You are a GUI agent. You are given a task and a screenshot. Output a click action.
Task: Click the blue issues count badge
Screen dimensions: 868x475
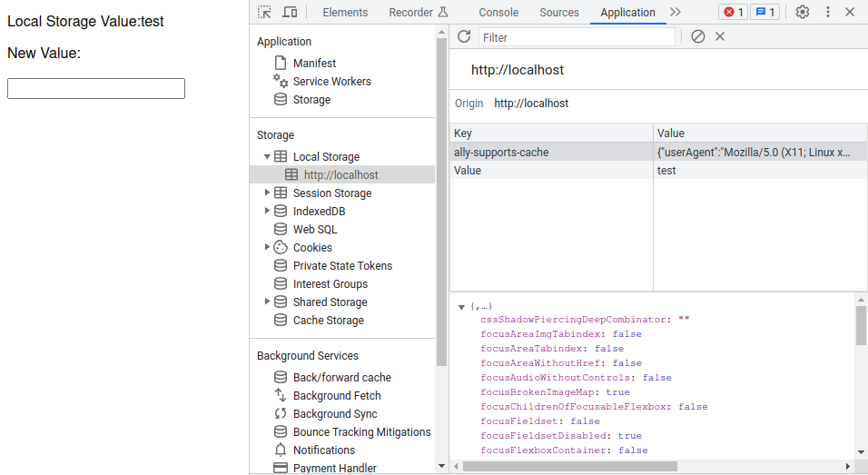764,12
